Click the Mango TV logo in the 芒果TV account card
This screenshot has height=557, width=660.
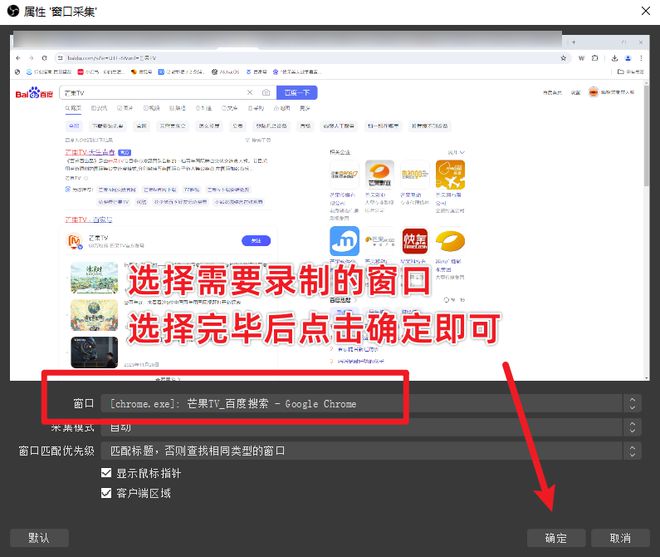75,241
